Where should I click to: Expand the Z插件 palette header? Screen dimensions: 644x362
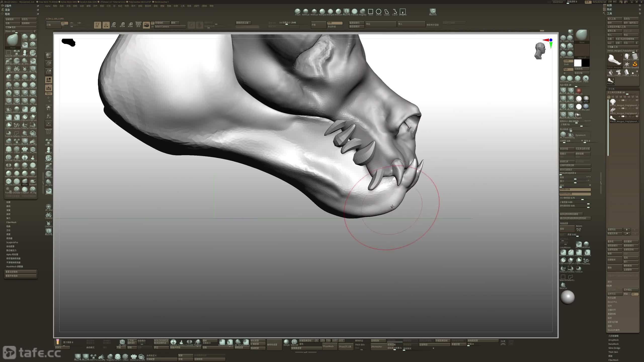tap(8, 6)
